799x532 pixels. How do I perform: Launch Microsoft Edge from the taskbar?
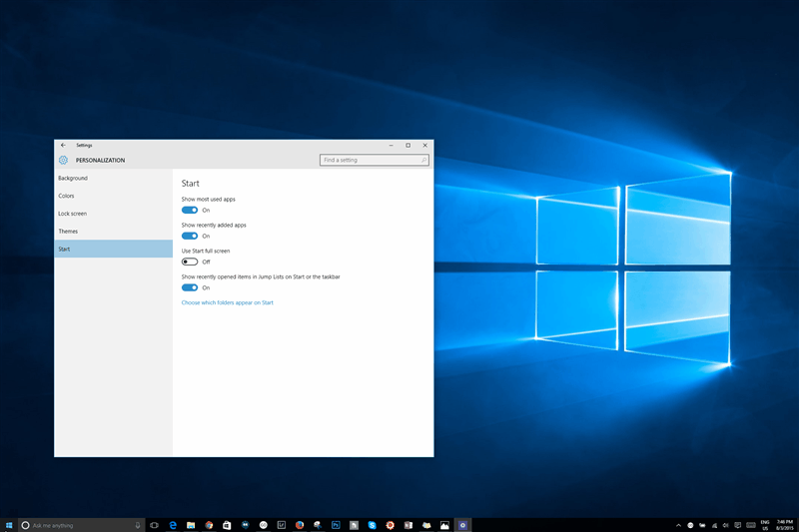pyautogui.click(x=173, y=525)
